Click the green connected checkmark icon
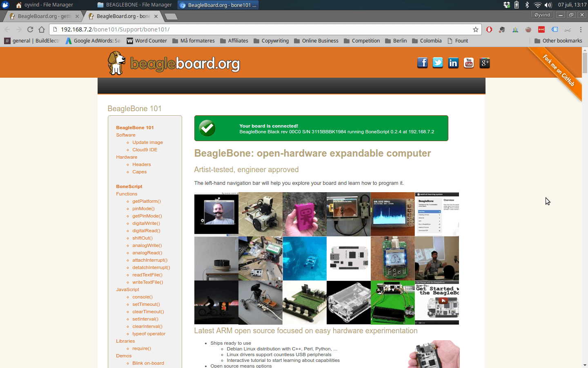This screenshot has height=368, width=588. [207, 128]
